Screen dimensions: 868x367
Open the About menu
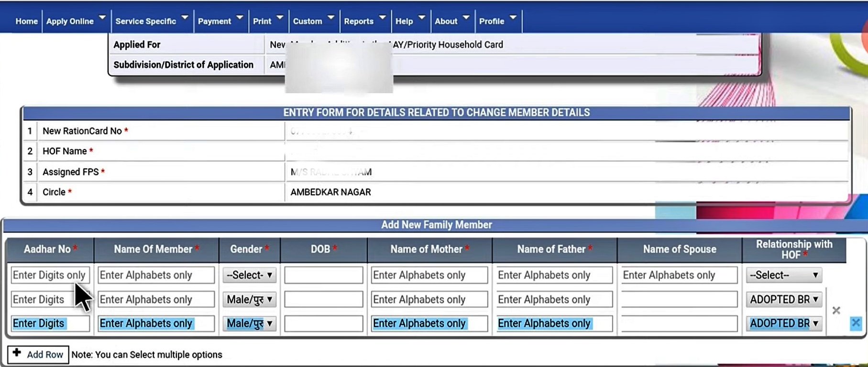pyautogui.click(x=451, y=21)
